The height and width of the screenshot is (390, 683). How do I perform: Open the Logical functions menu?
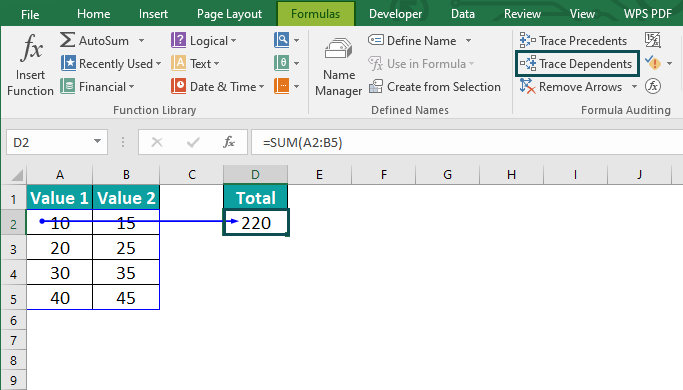pos(204,41)
